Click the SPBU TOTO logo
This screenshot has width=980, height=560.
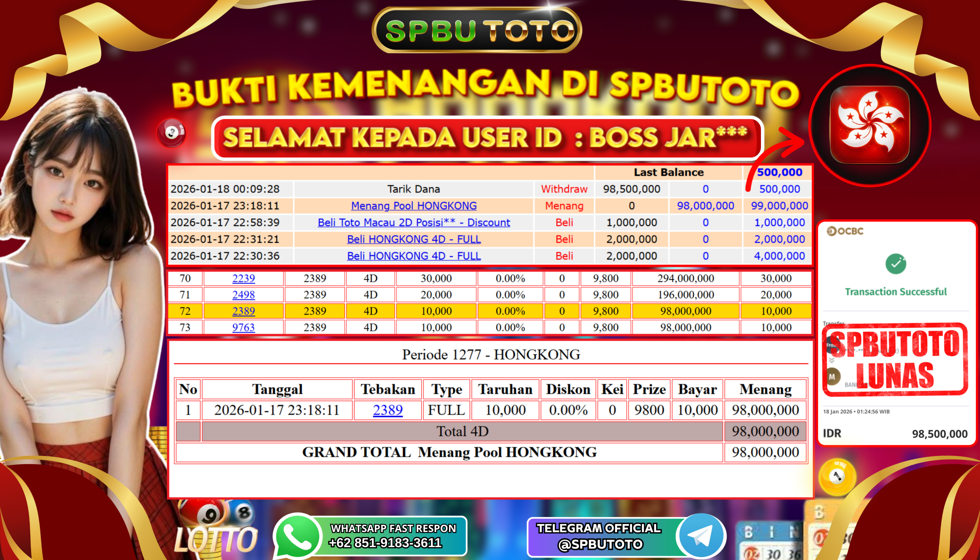[477, 30]
